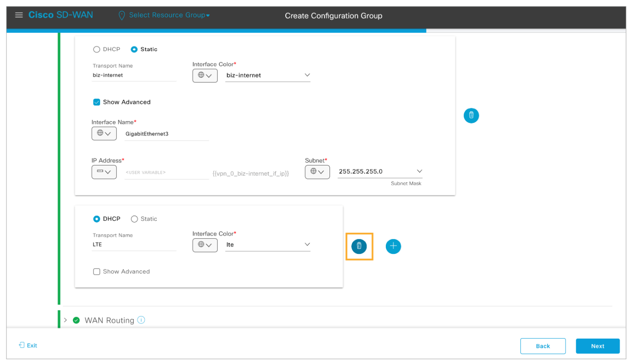Click WAN Routing green check status icon
The width and height of the screenshot is (631, 364).
click(77, 320)
